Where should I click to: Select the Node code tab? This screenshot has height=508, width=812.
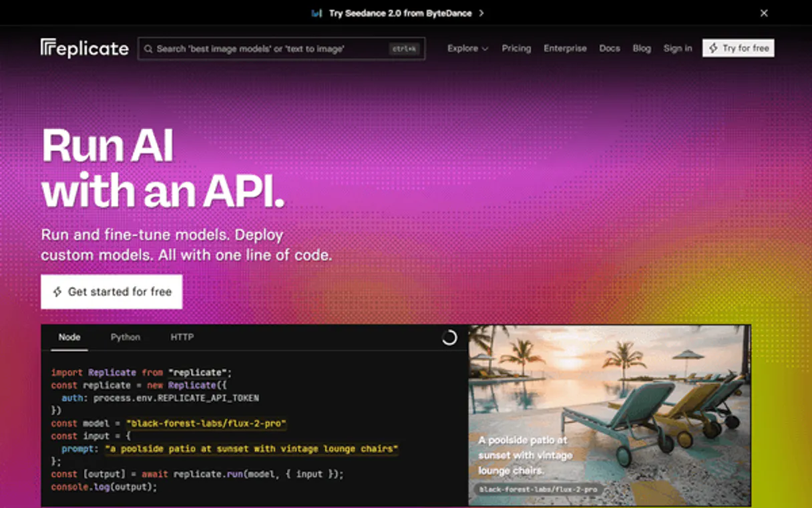pyautogui.click(x=69, y=338)
